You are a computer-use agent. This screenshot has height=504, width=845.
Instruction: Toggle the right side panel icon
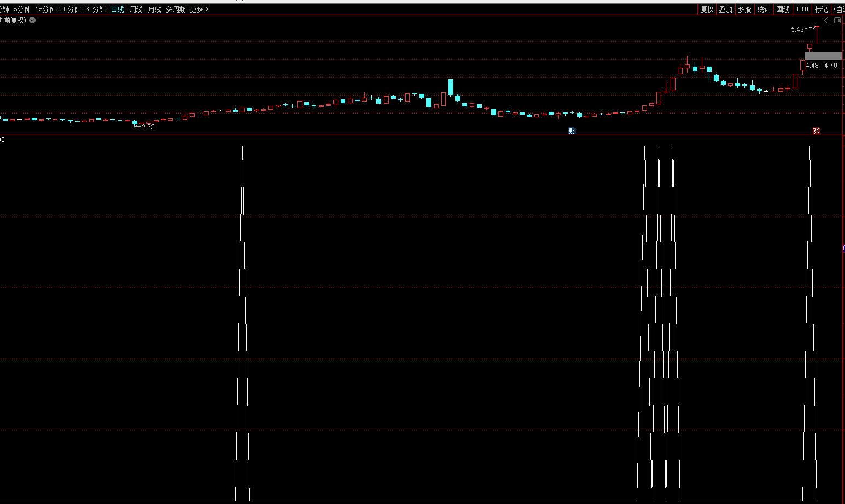837,20
